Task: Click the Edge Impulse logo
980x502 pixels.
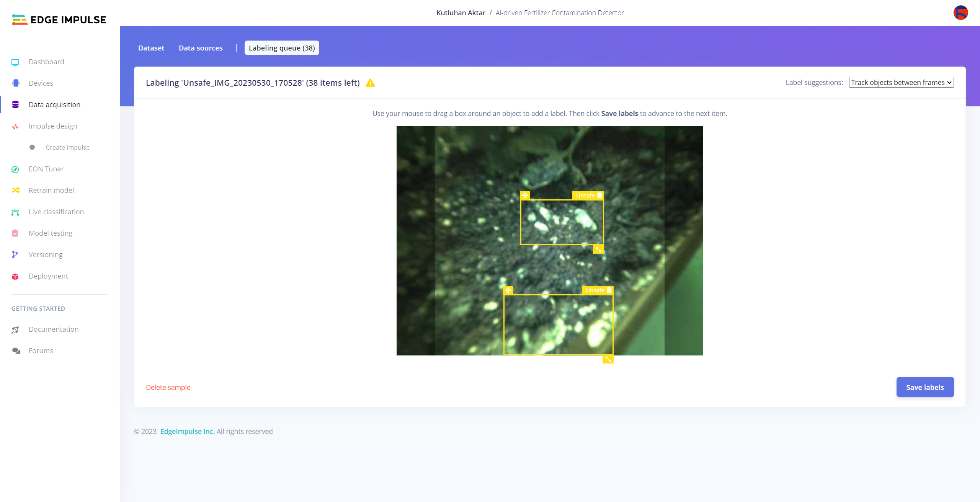Action: [59, 20]
